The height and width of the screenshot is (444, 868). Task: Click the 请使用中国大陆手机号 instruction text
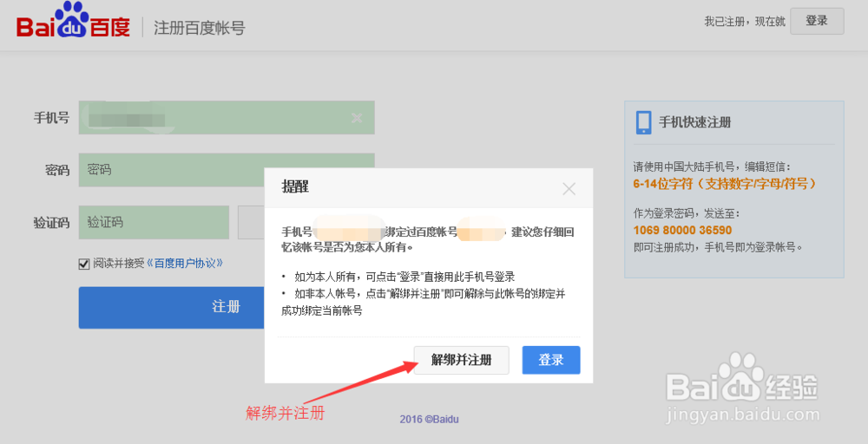pyautogui.click(x=712, y=166)
